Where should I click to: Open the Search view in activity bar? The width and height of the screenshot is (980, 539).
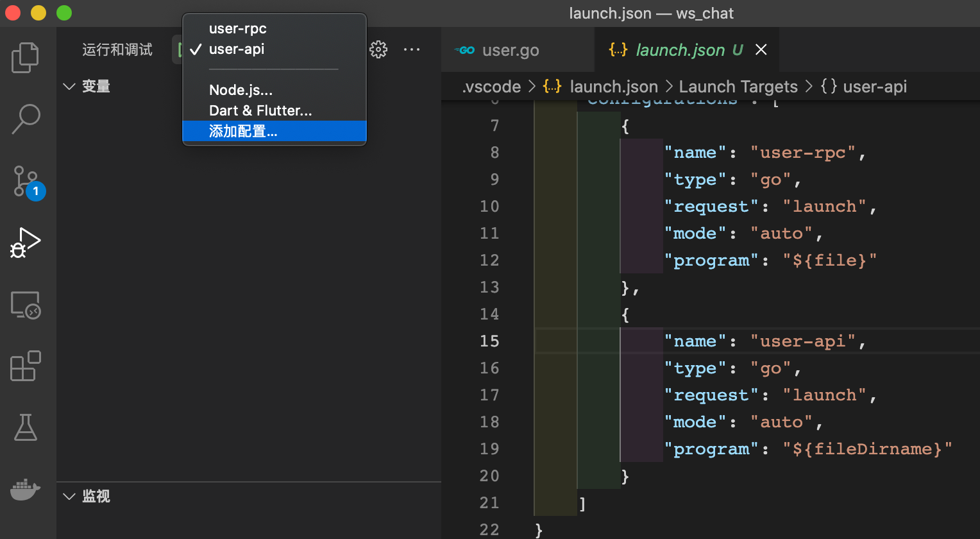coord(26,119)
